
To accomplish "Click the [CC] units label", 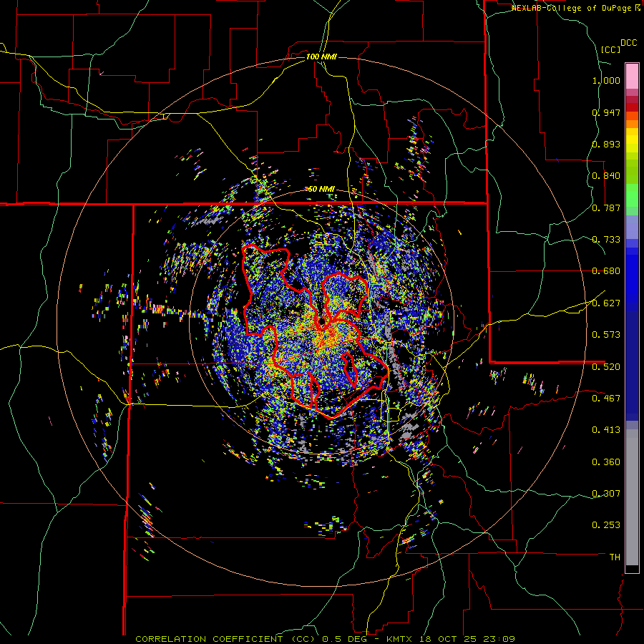I will (611, 49).
